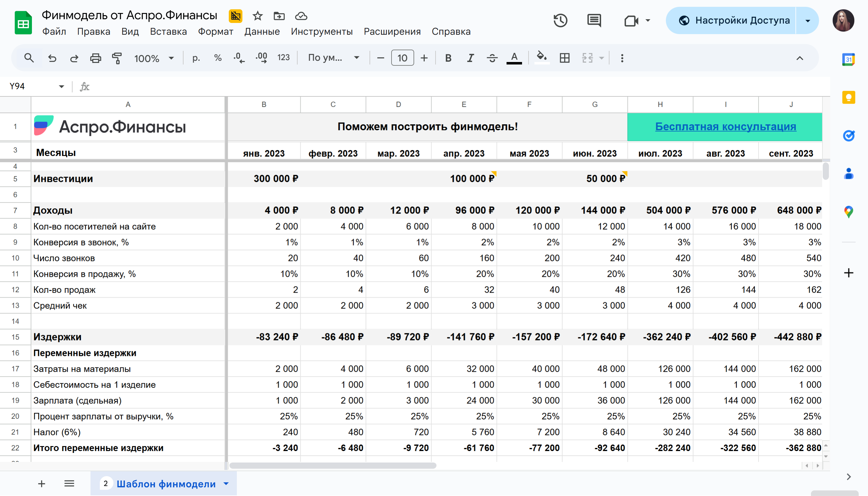Toggle italic formatting
The height and width of the screenshot is (496, 868).
tap(470, 58)
